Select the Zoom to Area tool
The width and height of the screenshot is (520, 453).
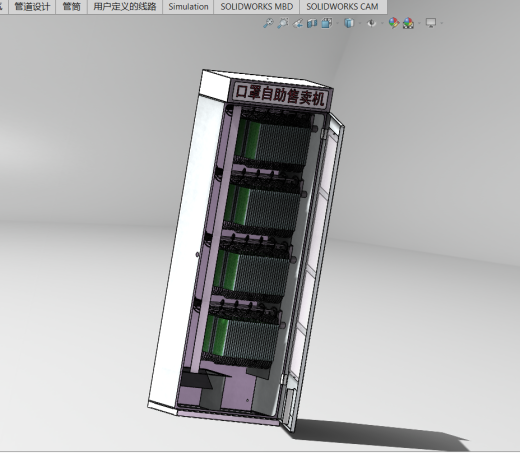point(283,23)
